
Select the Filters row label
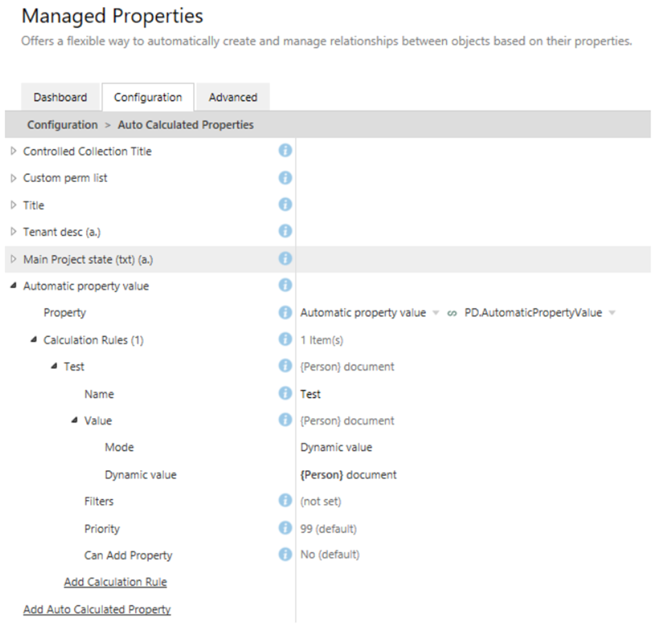click(99, 501)
